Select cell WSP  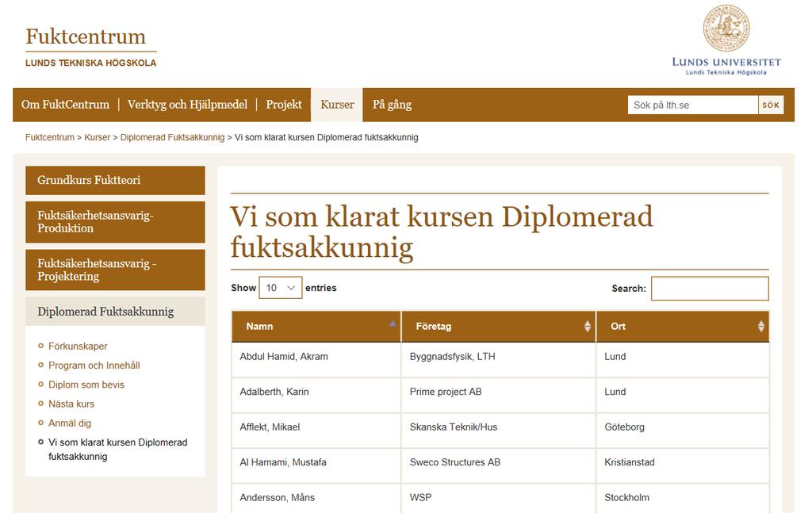(x=498, y=498)
